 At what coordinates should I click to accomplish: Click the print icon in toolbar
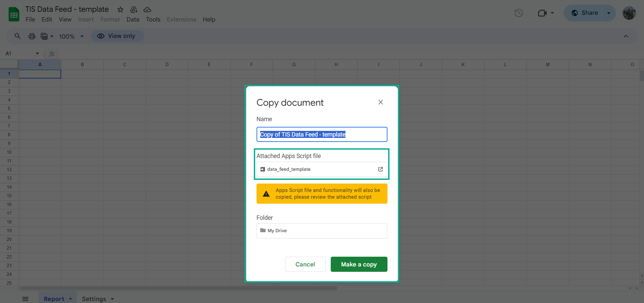(32, 36)
